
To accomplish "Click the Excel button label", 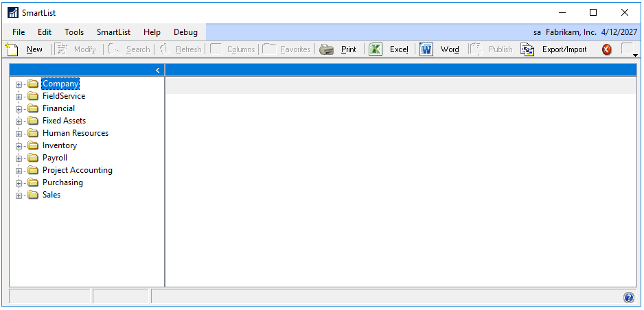I will pos(399,49).
